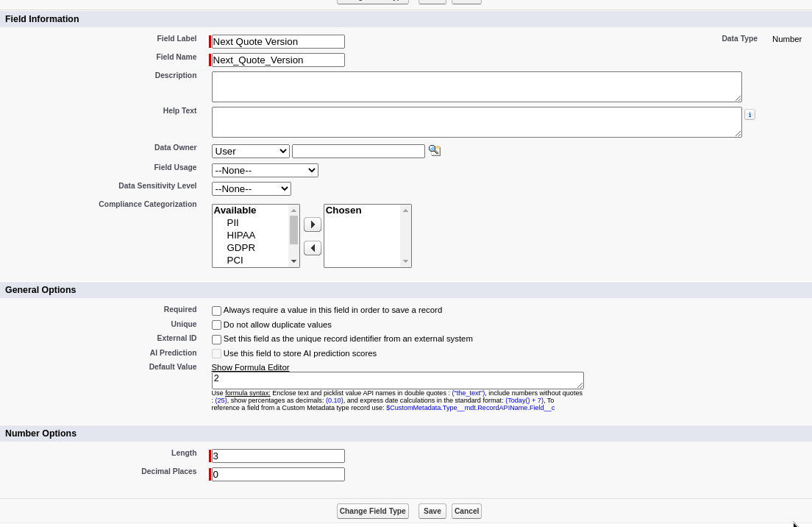Image resolution: width=812 pixels, height=527 pixels.
Task: Toggle the Unique no-duplicates checkbox
Action: (216, 325)
